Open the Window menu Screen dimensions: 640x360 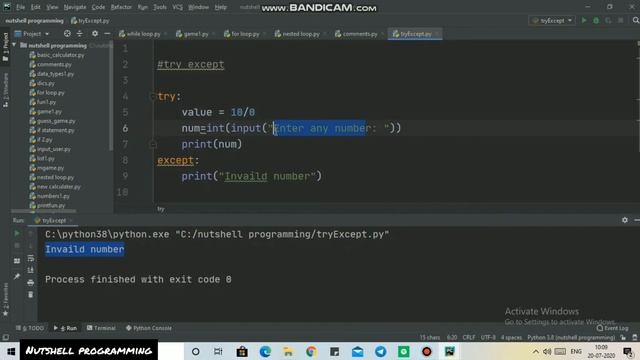point(198,7)
